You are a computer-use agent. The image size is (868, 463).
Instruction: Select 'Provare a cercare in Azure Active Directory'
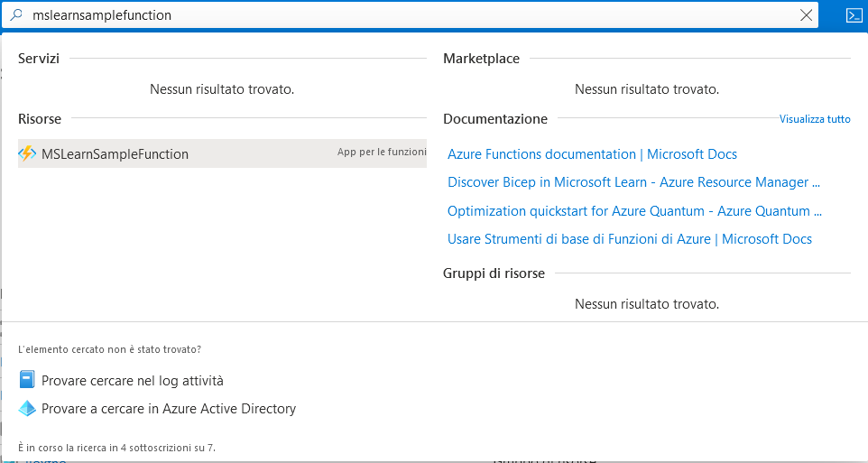click(169, 409)
